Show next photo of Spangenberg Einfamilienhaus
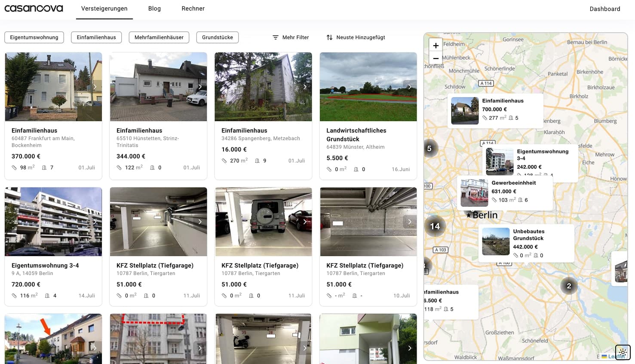Image resolution: width=635 pixels, height=364 pixels. (305, 87)
